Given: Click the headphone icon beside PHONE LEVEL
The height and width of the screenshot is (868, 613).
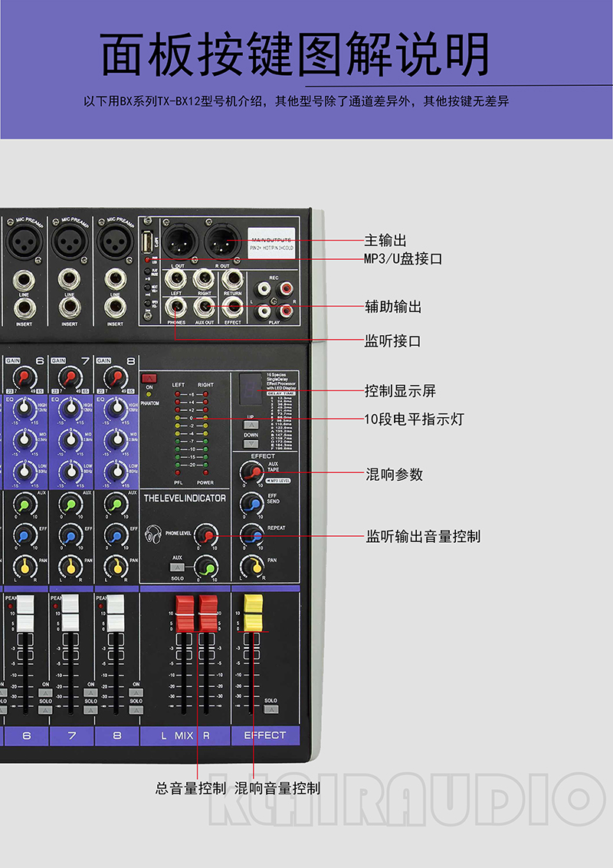Looking at the screenshot, I should pos(153,534).
